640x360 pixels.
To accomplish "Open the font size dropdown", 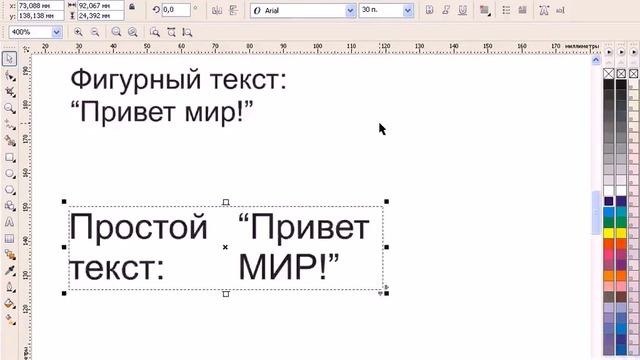I will coord(408,11).
